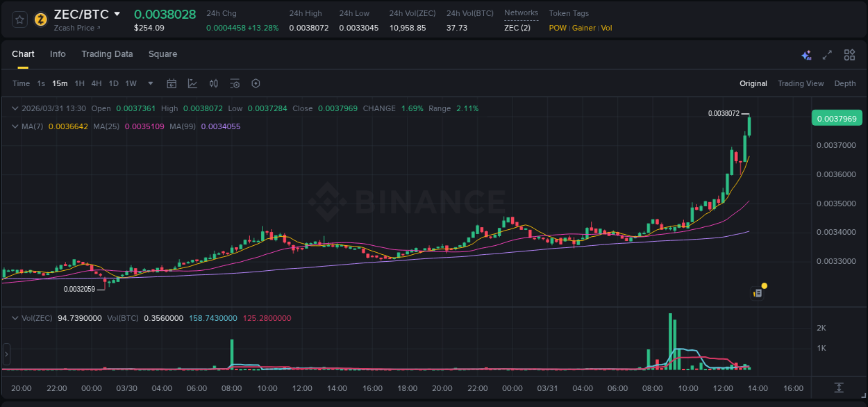Open the date range calendar picker
Viewport: 868px width, 407px height.
click(172, 83)
